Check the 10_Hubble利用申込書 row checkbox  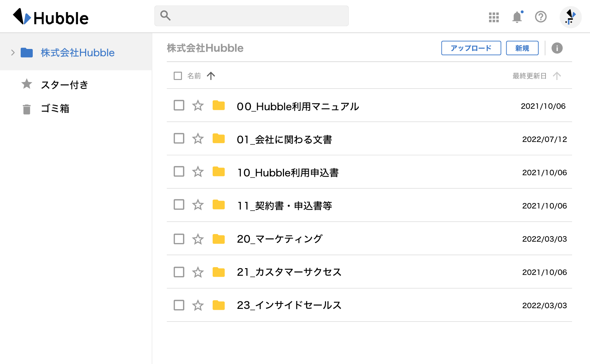[179, 171]
